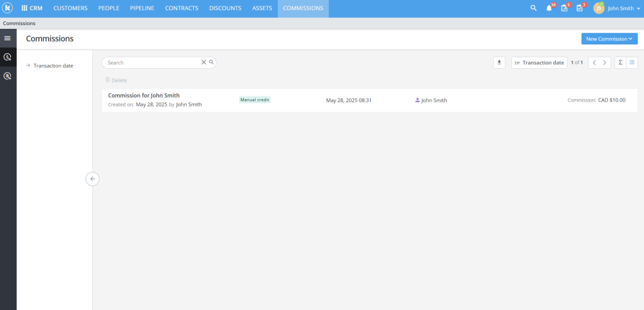The image size is (644, 310).
Task: Open timer clipboard icon with 5 badge
Action: tap(564, 8)
